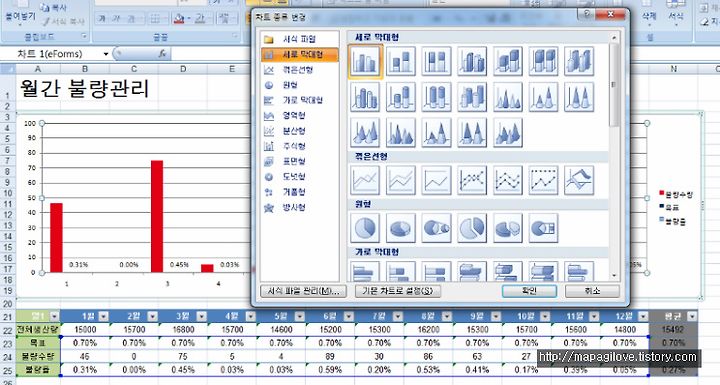Pick the pie of pie chart type
Screen dimensions: 720x385
[x=436, y=228]
